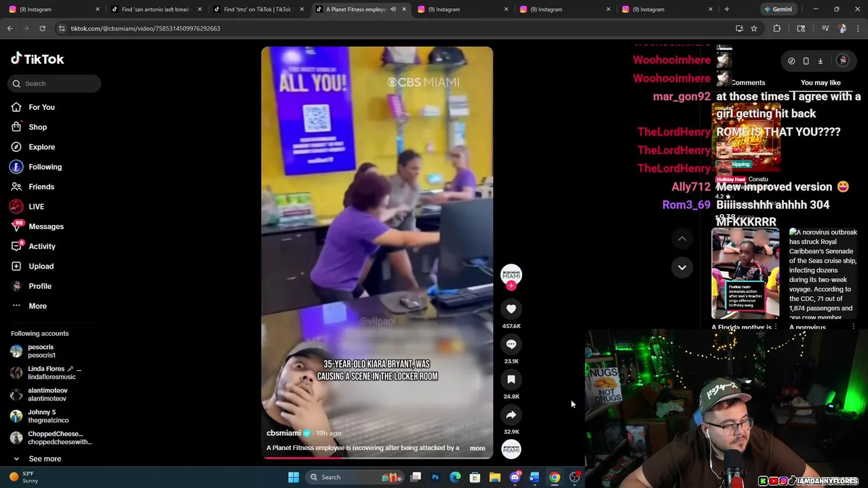Open File Explorer from the taskbar
Image resolution: width=868 pixels, height=488 pixels.
(x=495, y=477)
